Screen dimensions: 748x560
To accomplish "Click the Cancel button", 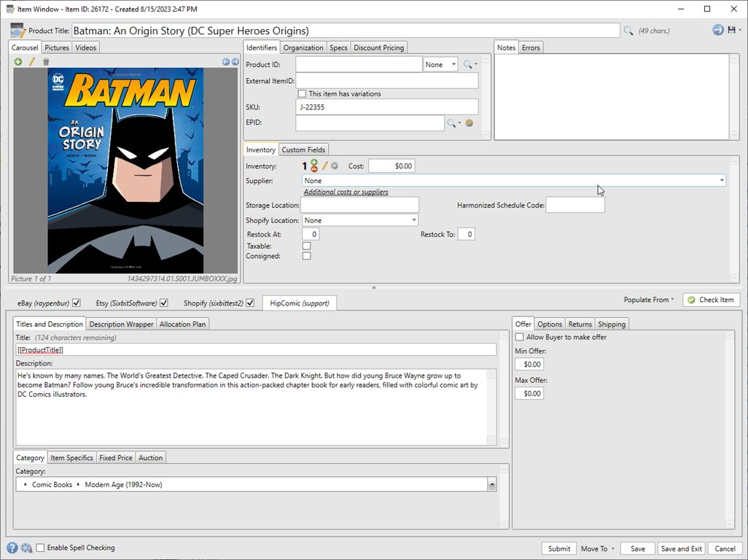I will coord(725,548).
